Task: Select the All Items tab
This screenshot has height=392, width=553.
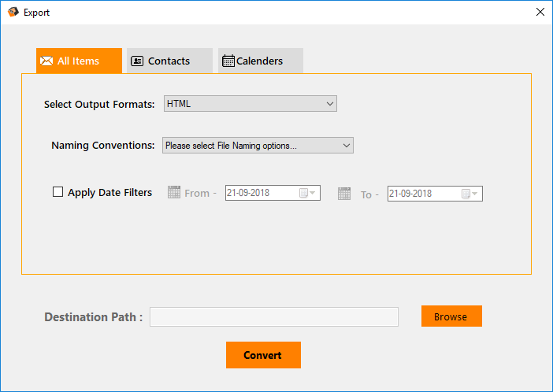Action: coord(79,61)
